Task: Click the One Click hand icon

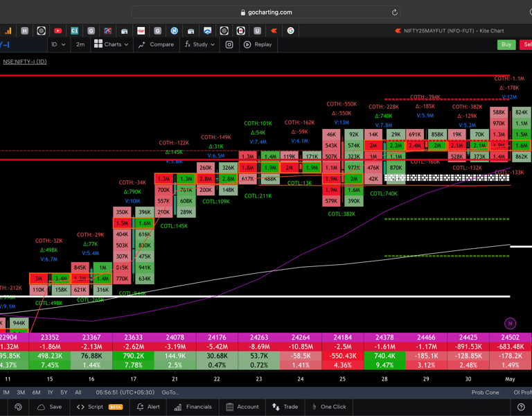Action: tap(314, 407)
